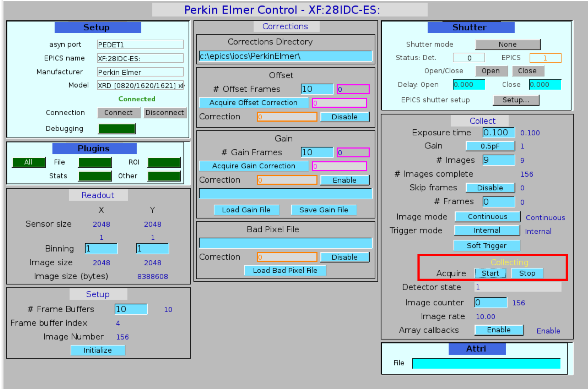Open the Array callbacks Enable menu
The height and width of the screenshot is (389, 588).
[x=499, y=330]
